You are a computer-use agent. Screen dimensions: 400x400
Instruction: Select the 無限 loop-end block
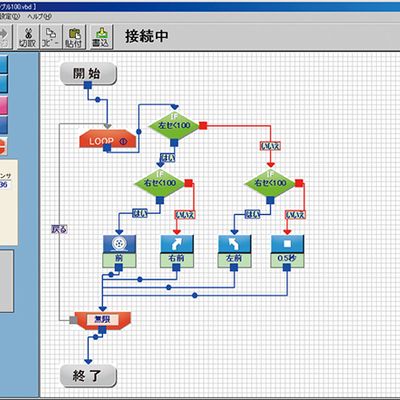pyautogui.click(x=103, y=320)
